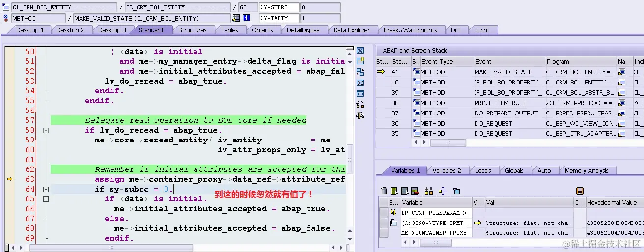Open the Globals tab

point(514,170)
